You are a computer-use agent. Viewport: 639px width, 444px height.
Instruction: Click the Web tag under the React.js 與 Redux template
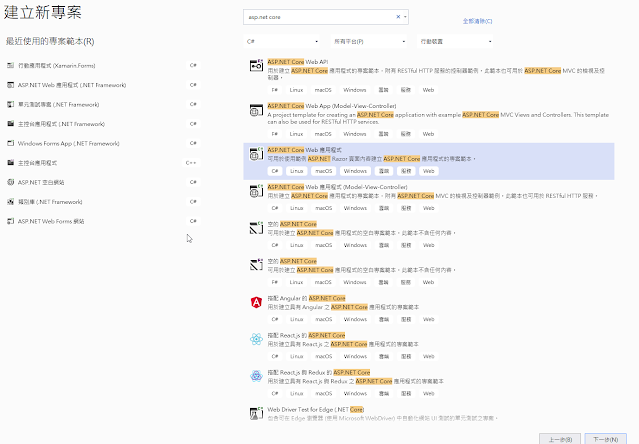coord(428,393)
